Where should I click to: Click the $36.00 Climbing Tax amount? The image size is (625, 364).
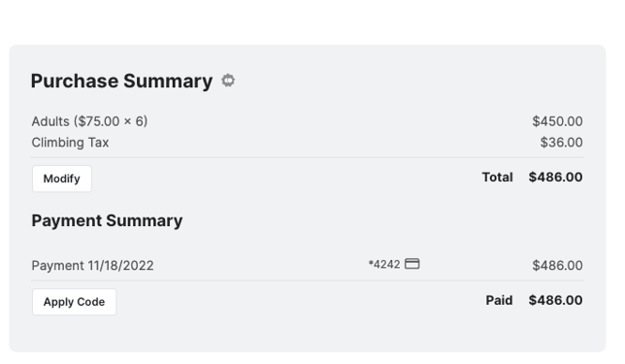(561, 143)
